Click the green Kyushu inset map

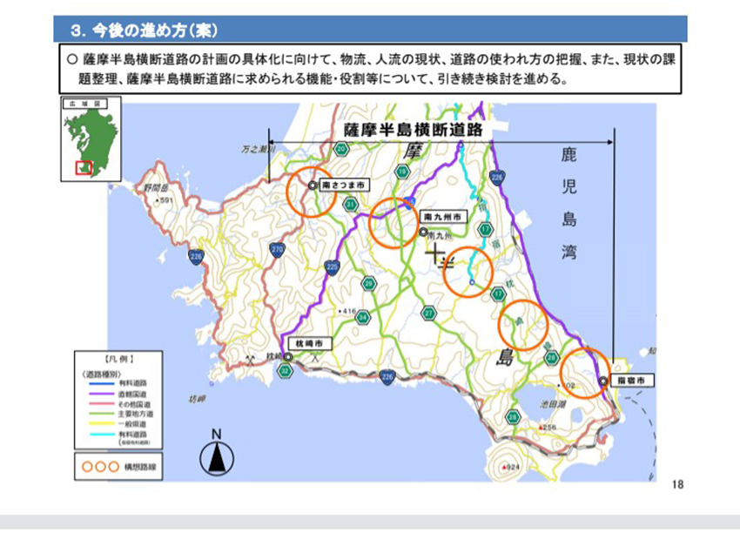pos(91,143)
